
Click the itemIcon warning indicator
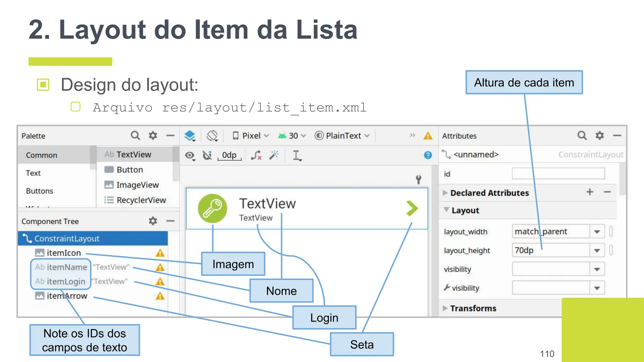click(160, 253)
